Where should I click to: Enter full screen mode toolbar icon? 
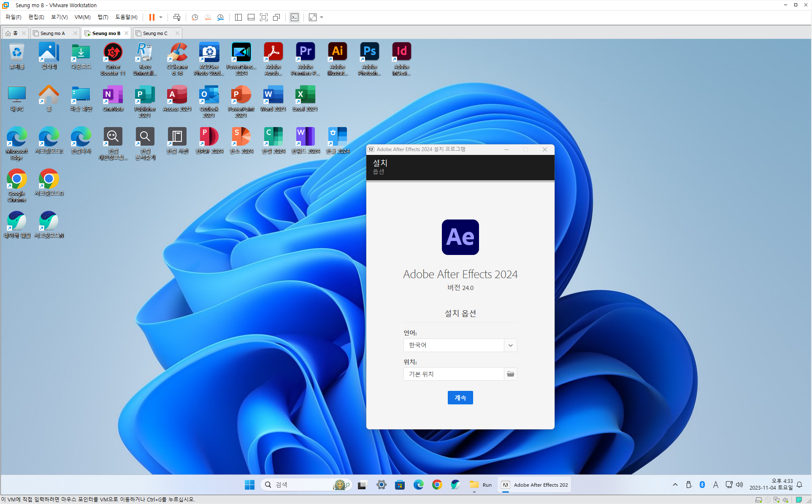[264, 17]
